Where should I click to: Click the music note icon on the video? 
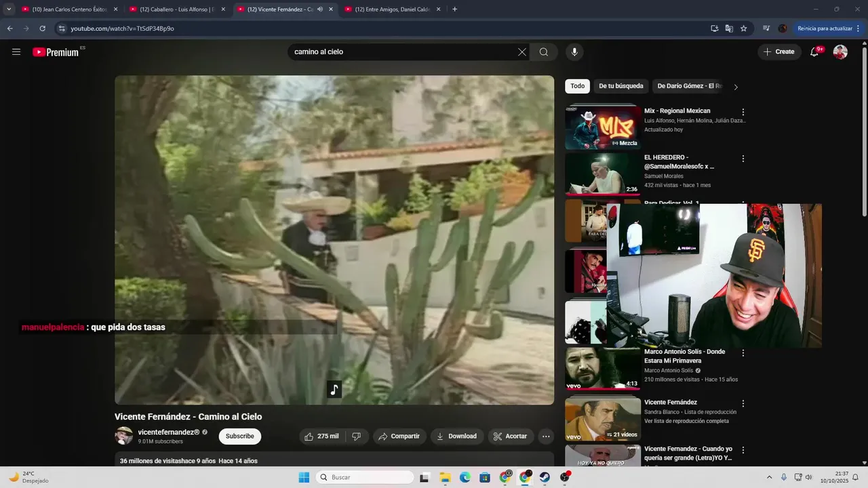click(x=334, y=390)
